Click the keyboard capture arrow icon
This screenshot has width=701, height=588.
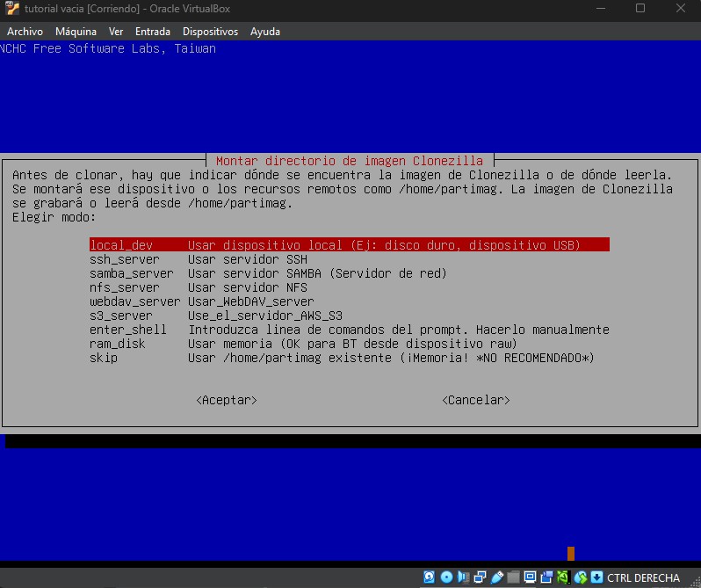click(596, 577)
